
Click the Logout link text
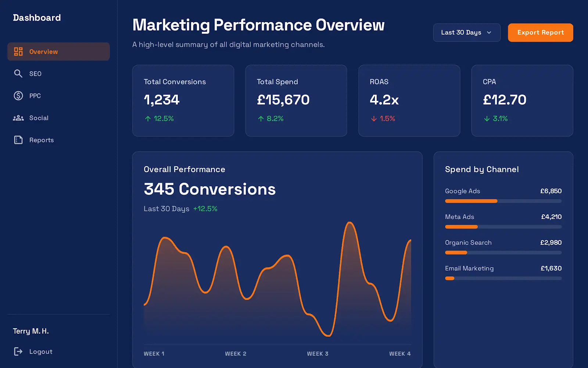coord(41,351)
